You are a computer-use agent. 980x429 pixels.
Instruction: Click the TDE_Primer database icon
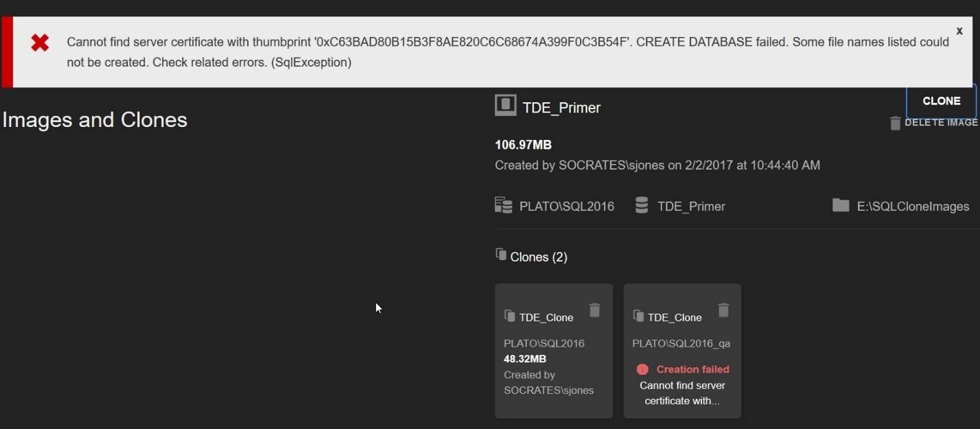(642, 205)
